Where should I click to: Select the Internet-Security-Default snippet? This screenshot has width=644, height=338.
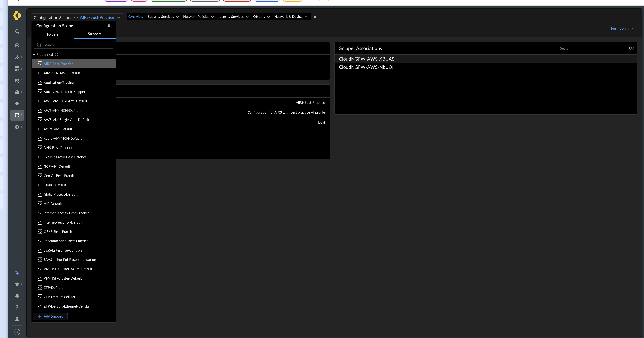pyautogui.click(x=74, y=222)
